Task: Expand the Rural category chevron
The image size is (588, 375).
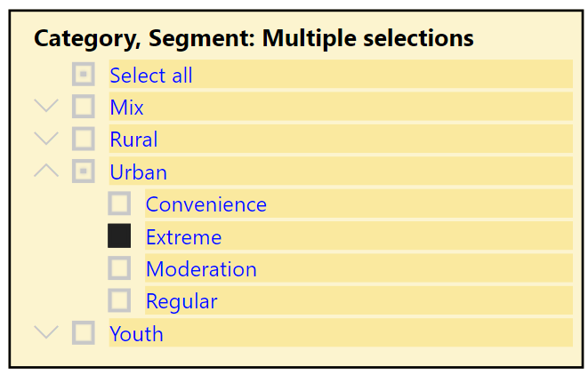Action: click(x=46, y=139)
